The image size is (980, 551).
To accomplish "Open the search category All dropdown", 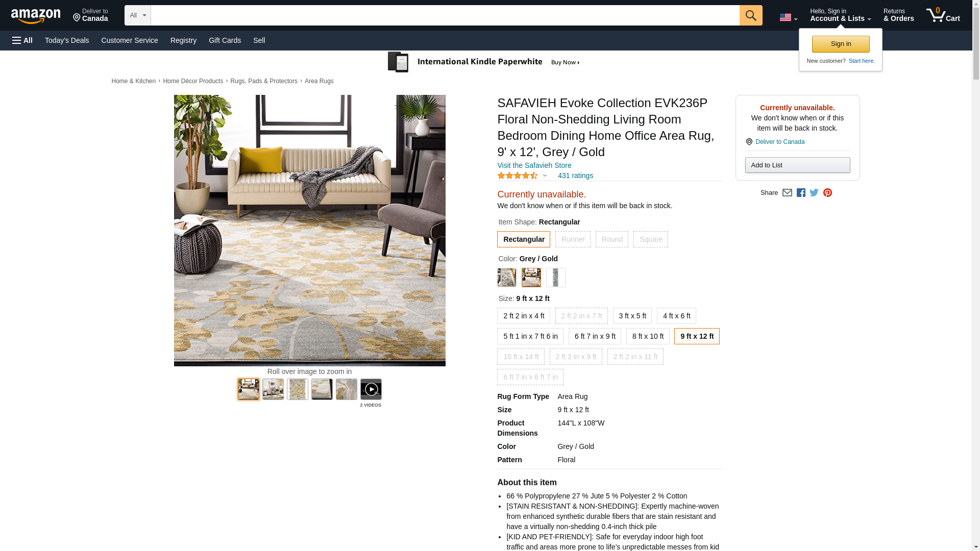I will [x=138, y=15].
